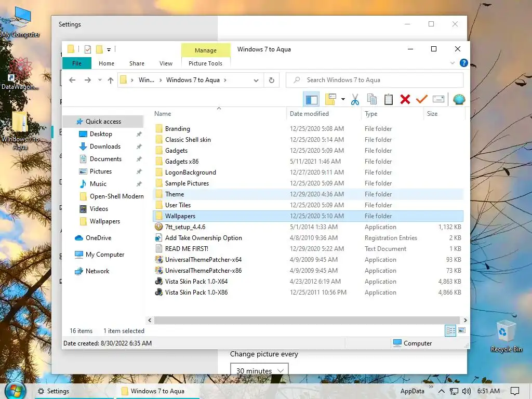The width and height of the screenshot is (532, 399).
Task: Open Downloads in the navigation pane
Action: point(105,147)
